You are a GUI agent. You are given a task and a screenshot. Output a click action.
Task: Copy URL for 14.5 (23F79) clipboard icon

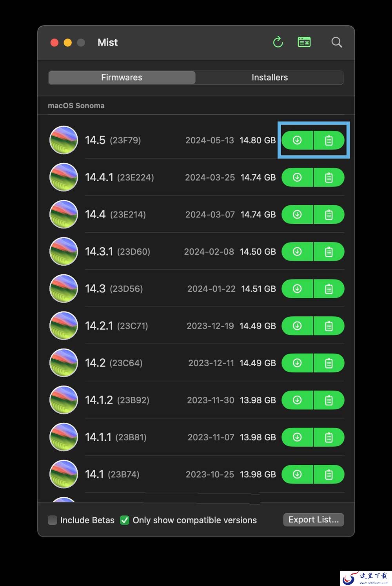(x=329, y=140)
